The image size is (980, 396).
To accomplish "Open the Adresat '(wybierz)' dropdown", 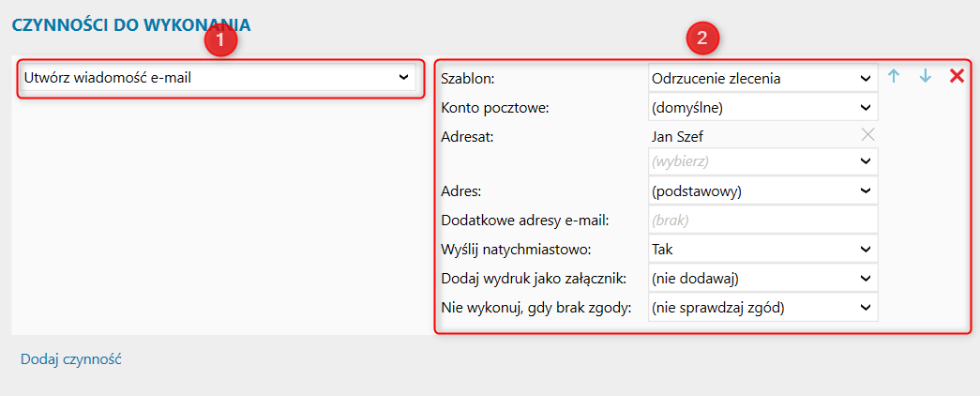I will pyautogui.click(x=762, y=161).
